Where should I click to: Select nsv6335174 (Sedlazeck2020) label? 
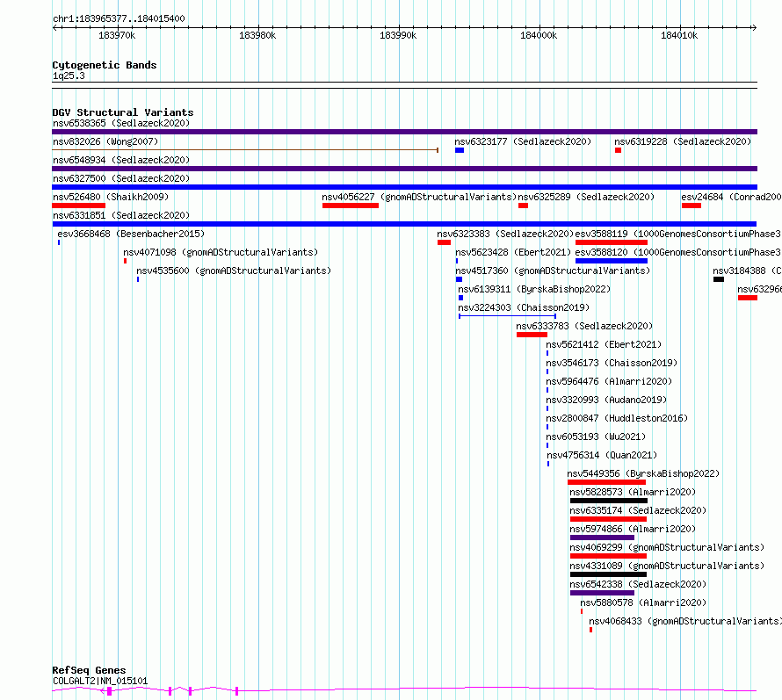click(638, 510)
